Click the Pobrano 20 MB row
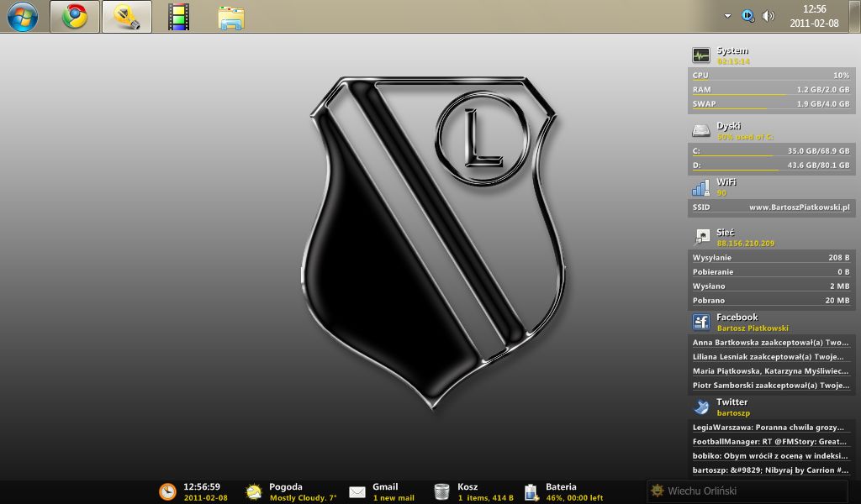Viewport: 861px width, 504px height. [x=771, y=300]
